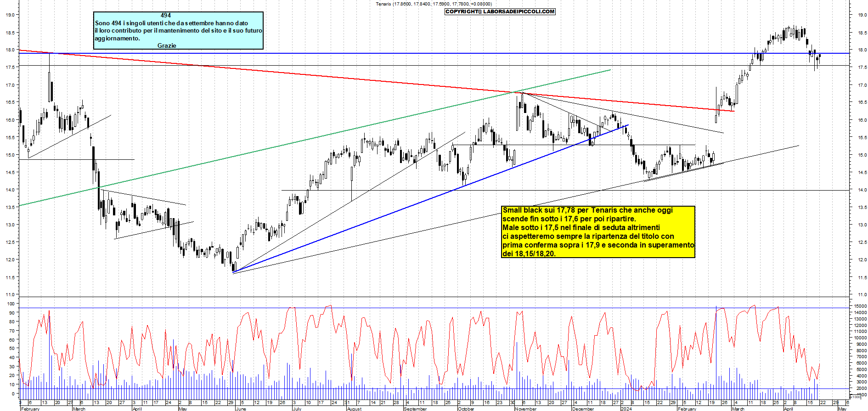Click 'Male sotto i 17,5 nel finale' line
The width and height of the screenshot is (868, 411).
click(581, 228)
